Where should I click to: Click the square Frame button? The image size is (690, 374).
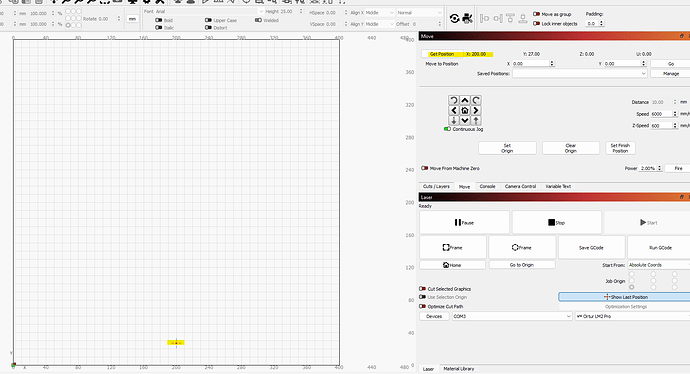pyautogui.click(x=453, y=248)
